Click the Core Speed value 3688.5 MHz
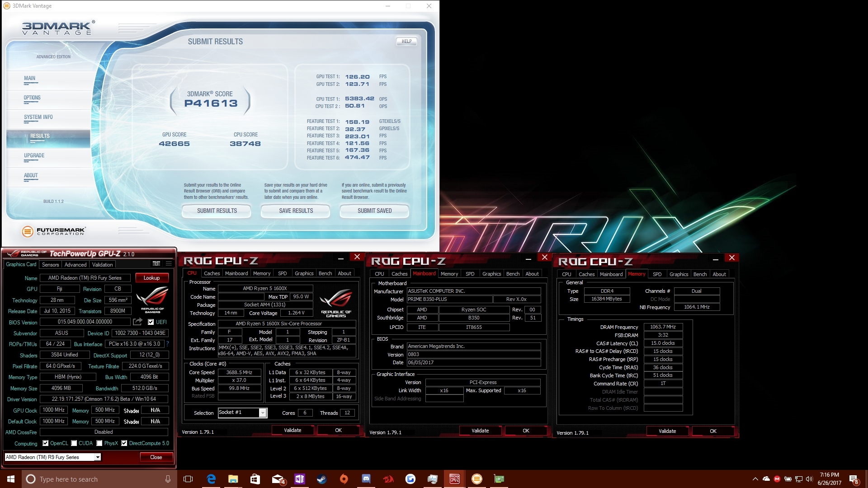Image resolution: width=868 pixels, height=488 pixels. click(239, 372)
